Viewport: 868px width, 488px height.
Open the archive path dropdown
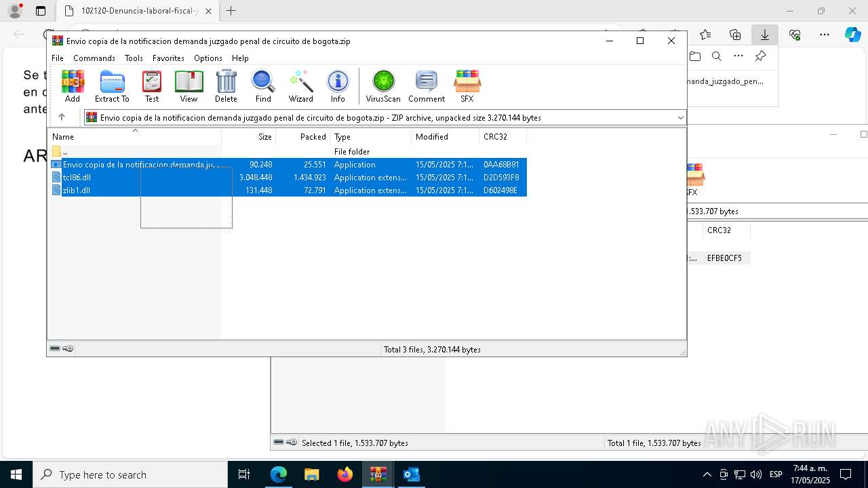point(681,118)
